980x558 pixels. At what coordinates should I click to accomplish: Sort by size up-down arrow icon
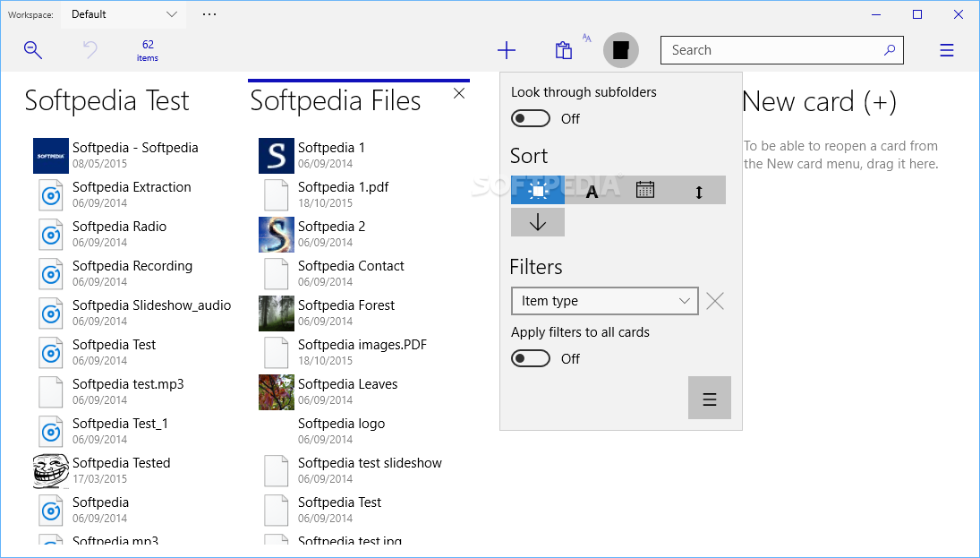click(699, 190)
